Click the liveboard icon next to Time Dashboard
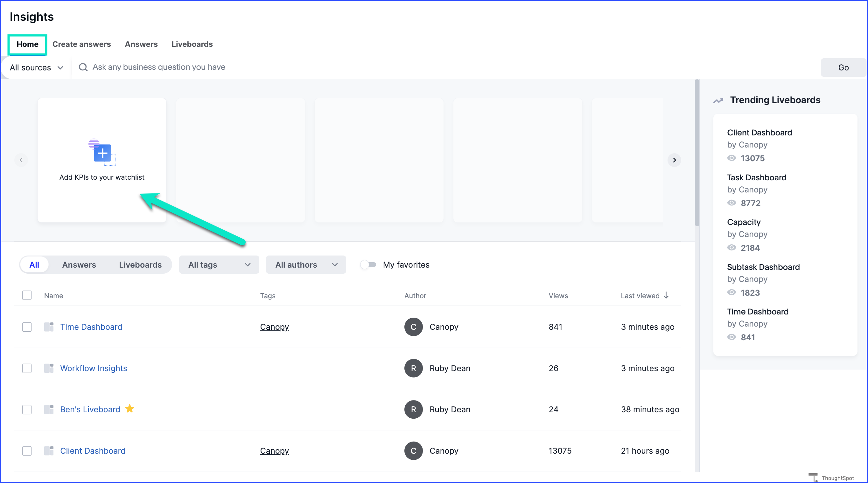 coord(49,327)
